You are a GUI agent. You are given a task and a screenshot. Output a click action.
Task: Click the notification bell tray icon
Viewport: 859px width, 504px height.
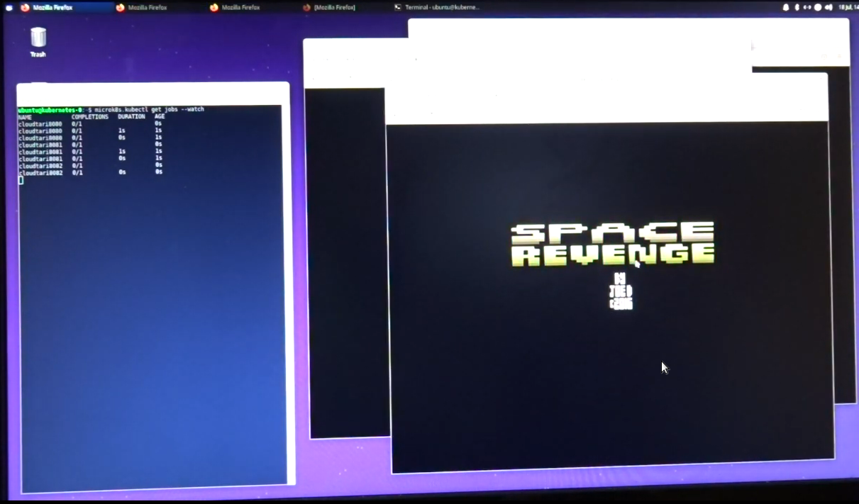click(x=785, y=7)
